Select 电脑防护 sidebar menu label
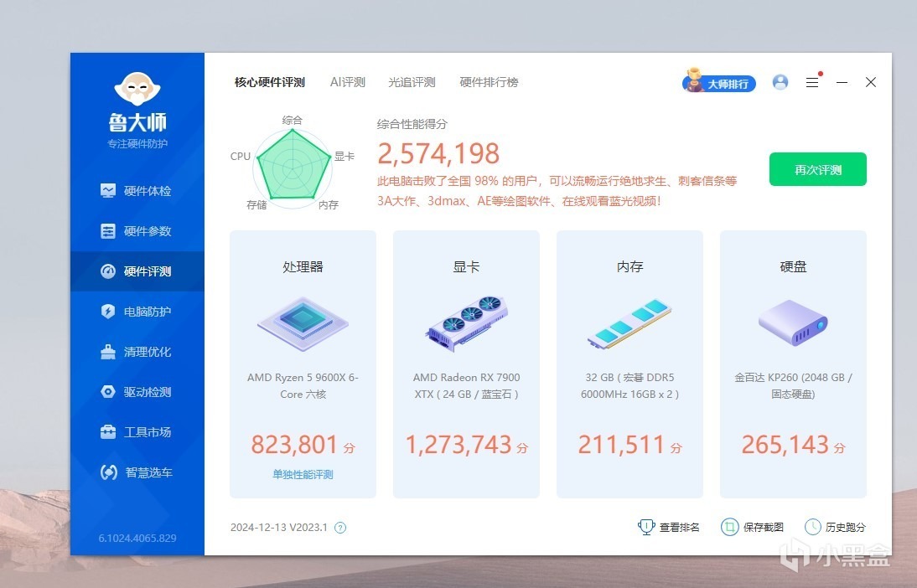Image resolution: width=917 pixels, height=588 pixels. [148, 312]
